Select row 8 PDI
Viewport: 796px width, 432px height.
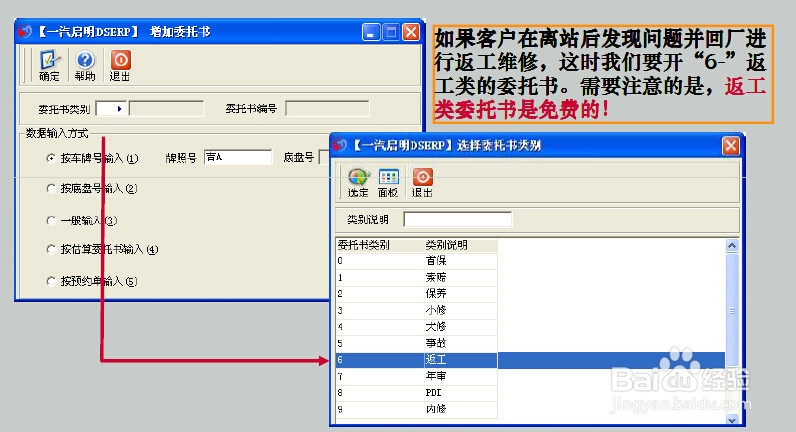click(416, 393)
